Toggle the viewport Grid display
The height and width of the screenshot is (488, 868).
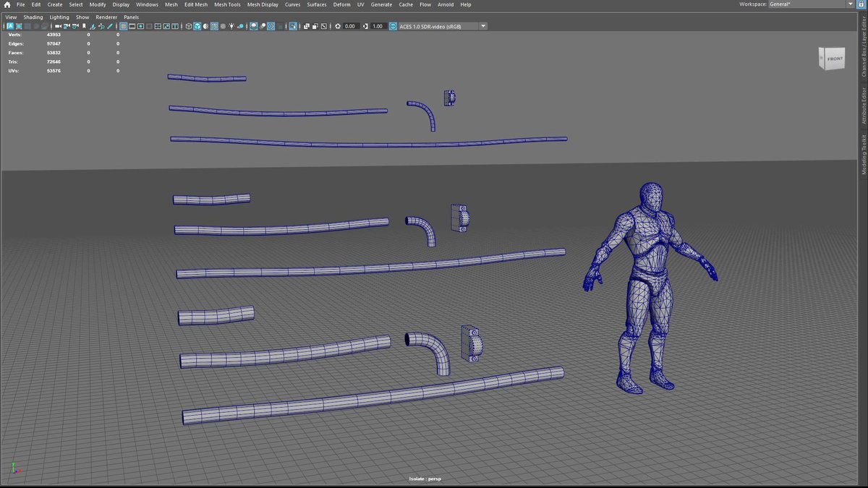click(124, 26)
